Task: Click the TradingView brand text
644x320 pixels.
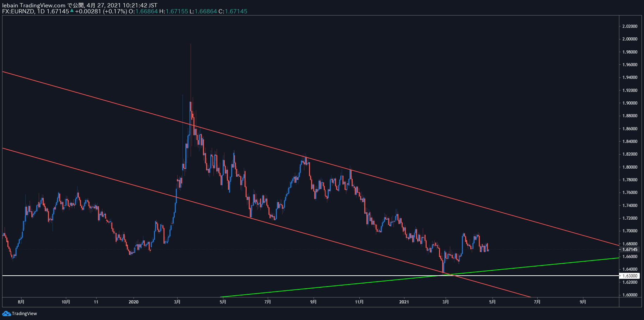Action: 24,314
